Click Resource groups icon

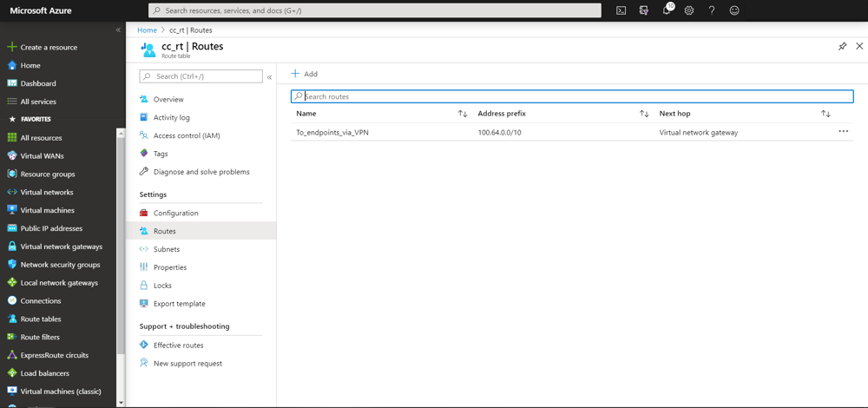[x=11, y=174]
